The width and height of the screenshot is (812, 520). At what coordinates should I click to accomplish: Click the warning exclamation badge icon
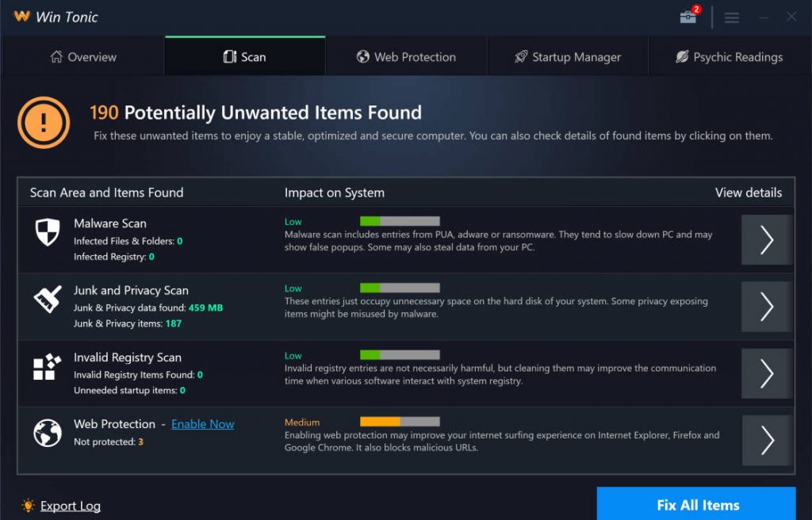click(43, 123)
